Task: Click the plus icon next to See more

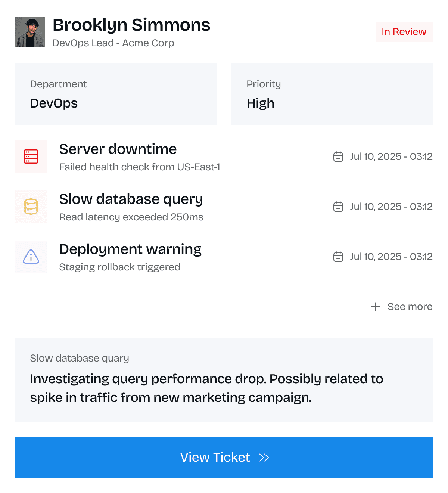Action: (375, 307)
